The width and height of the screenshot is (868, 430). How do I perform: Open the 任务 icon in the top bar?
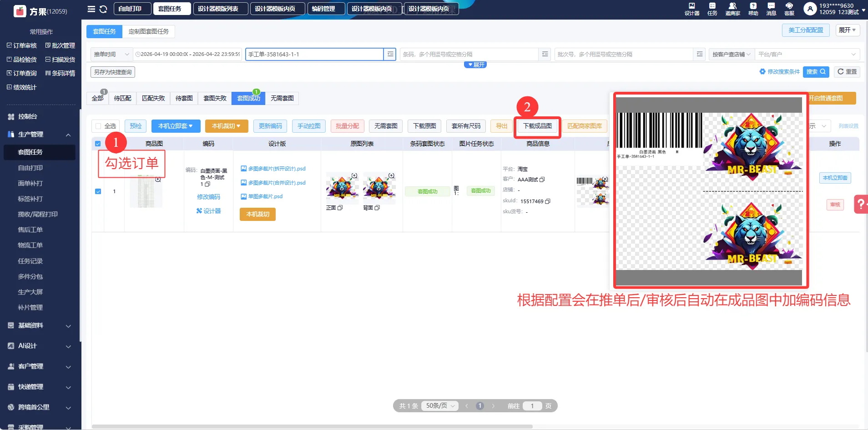click(x=712, y=9)
